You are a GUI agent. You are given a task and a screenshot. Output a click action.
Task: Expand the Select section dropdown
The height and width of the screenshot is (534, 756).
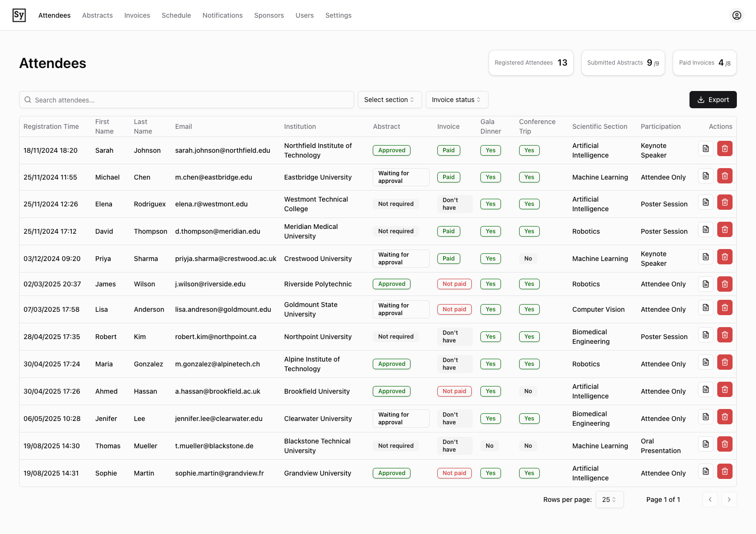click(389, 100)
